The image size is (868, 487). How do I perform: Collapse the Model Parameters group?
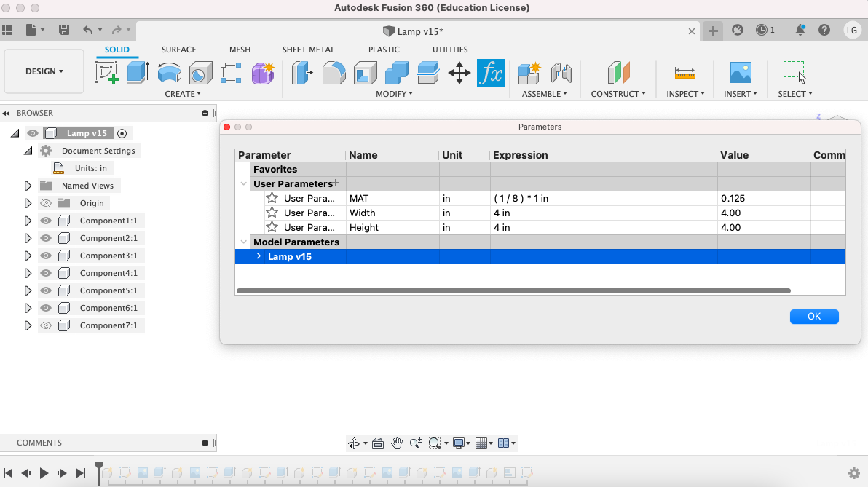point(243,242)
